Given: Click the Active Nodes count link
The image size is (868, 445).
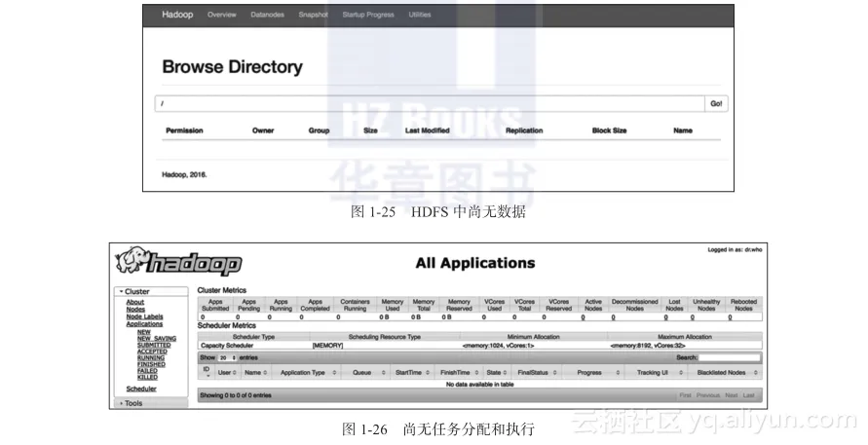Looking at the screenshot, I should [x=583, y=317].
